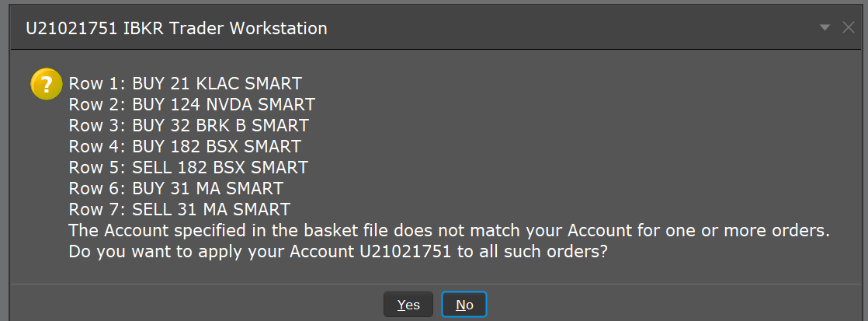Close the IBKR Trader Workstation dialog
The height and width of the screenshot is (321, 868).
point(849,27)
